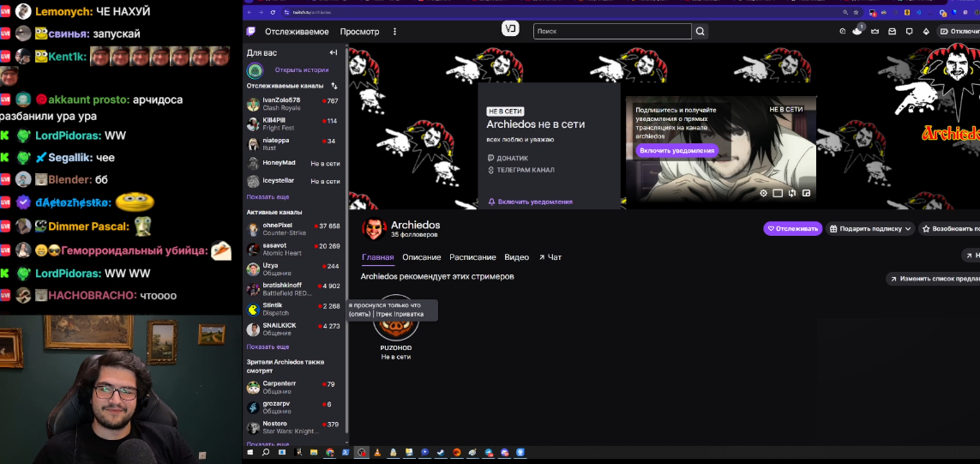Open Stintik Dispatch channel

pyautogui.click(x=294, y=309)
